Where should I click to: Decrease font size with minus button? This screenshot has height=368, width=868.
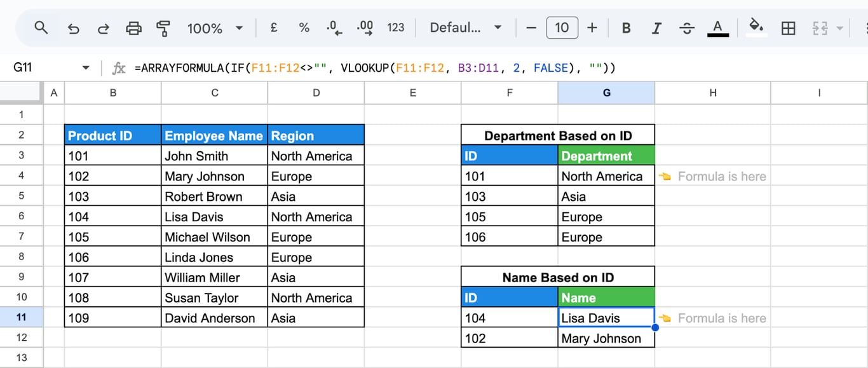[x=532, y=28]
